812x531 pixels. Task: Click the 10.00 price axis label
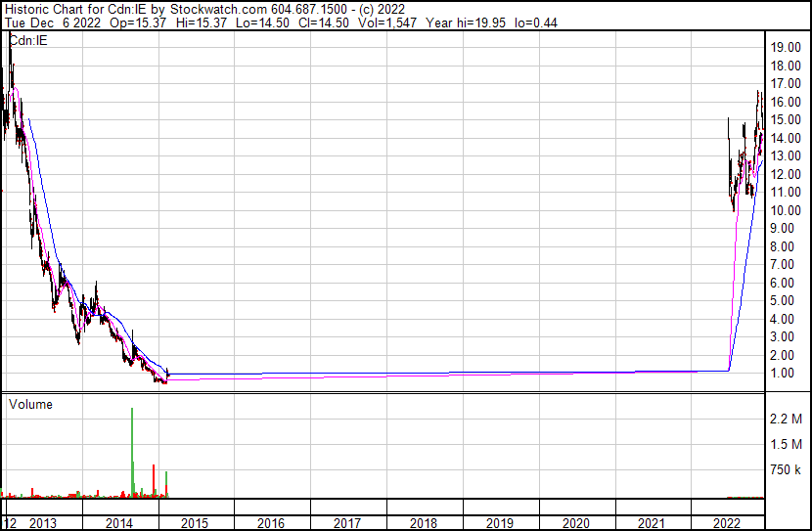point(786,210)
